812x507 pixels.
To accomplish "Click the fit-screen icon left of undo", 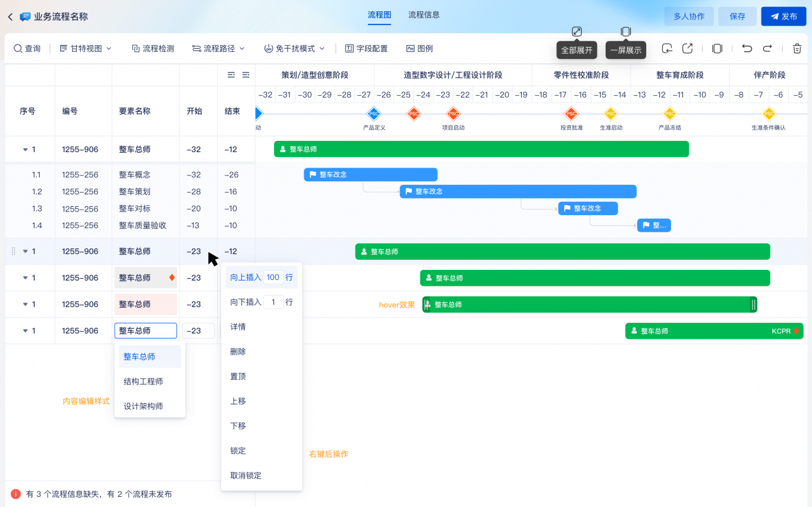I will click(717, 49).
